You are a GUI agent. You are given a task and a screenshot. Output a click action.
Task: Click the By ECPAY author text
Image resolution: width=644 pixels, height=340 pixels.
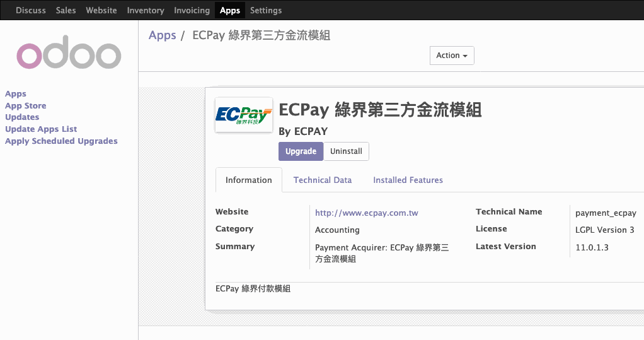click(303, 132)
